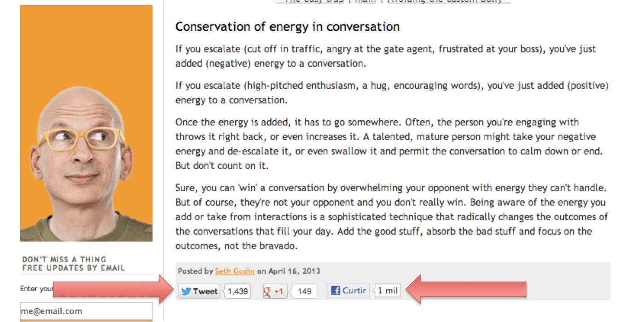Open the Seth Godin author link

235,271
